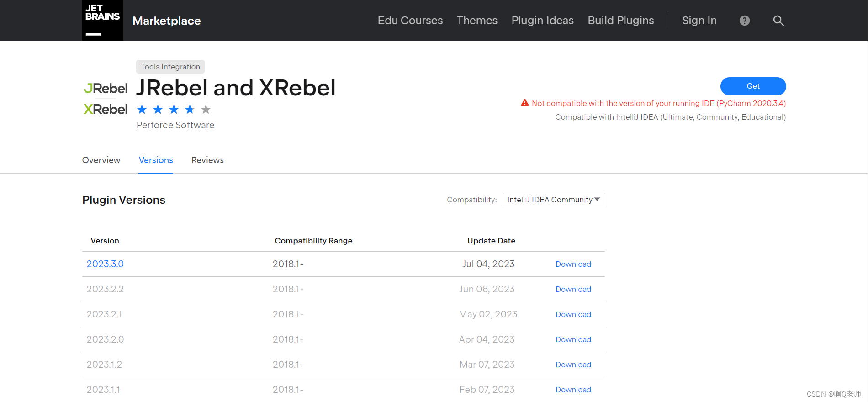Download version 2023.2.1
Screen dimensions: 868x402
point(573,314)
